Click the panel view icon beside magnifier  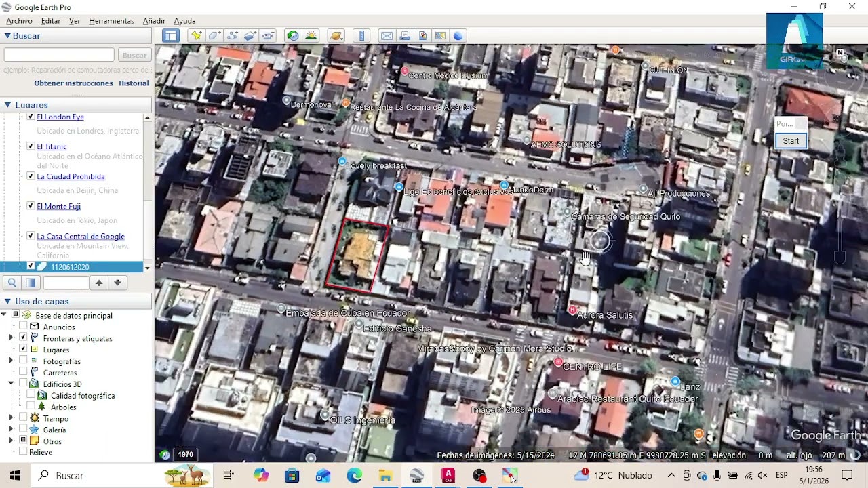[30, 283]
